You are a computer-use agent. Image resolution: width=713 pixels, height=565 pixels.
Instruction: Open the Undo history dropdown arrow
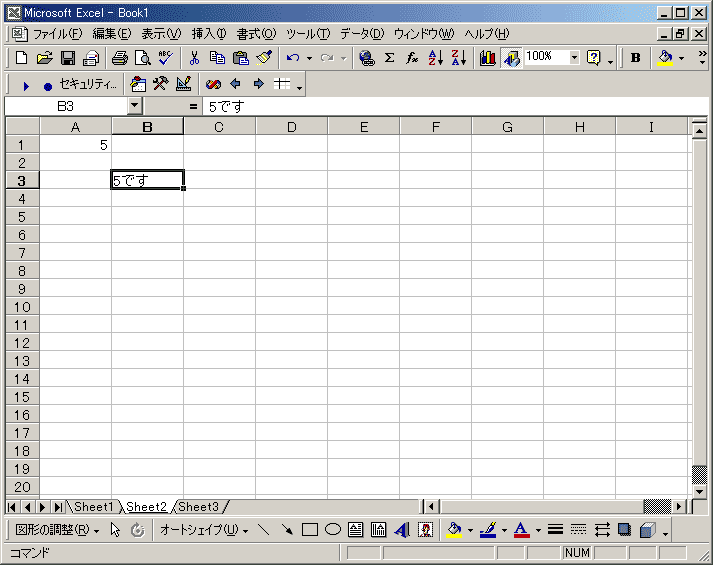(x=309, y=59)
